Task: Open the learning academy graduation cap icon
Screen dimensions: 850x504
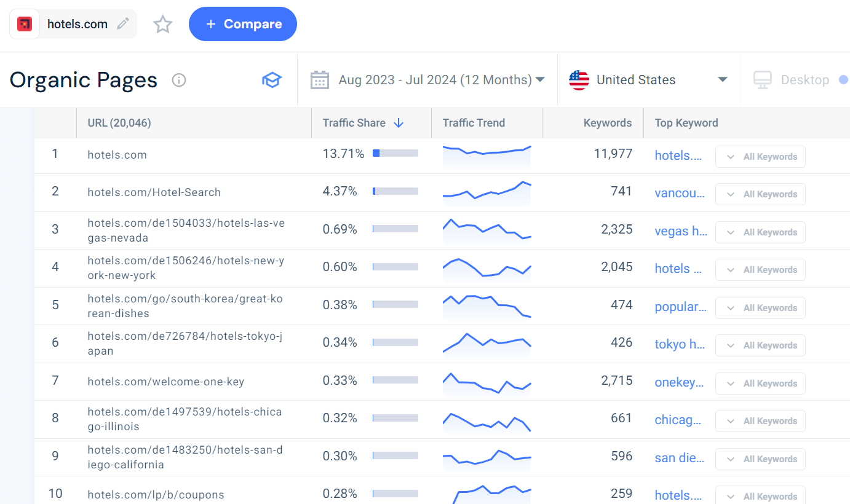Action: [272, 80]
